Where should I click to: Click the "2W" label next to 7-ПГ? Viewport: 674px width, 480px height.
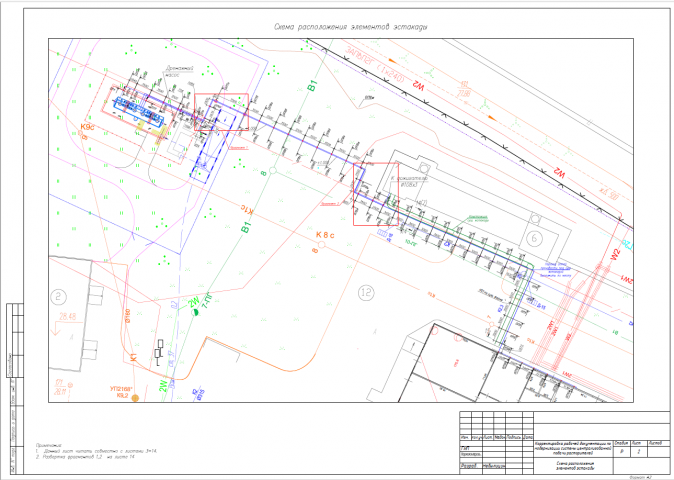[x=194, y=302]
